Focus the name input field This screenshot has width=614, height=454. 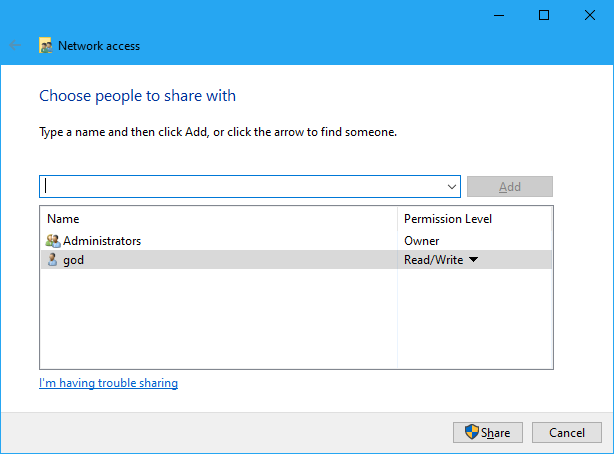pyautogui.click(x=243, y=186)
